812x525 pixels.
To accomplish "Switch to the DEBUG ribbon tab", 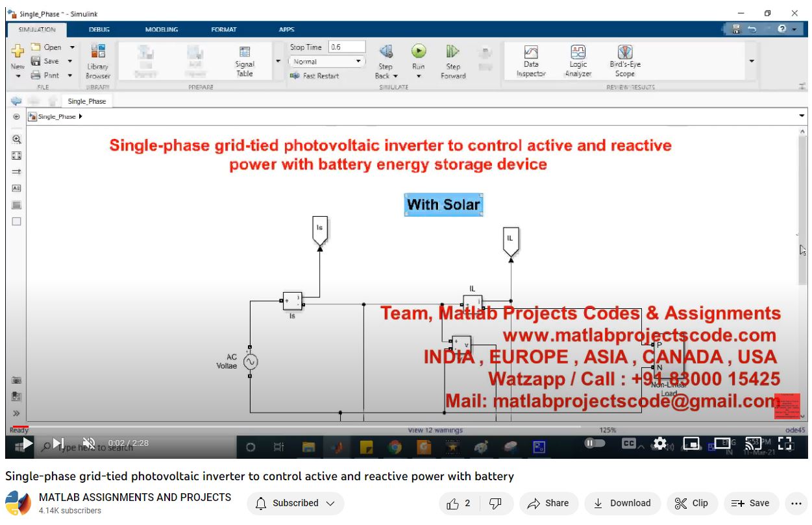I will (99, 29).
